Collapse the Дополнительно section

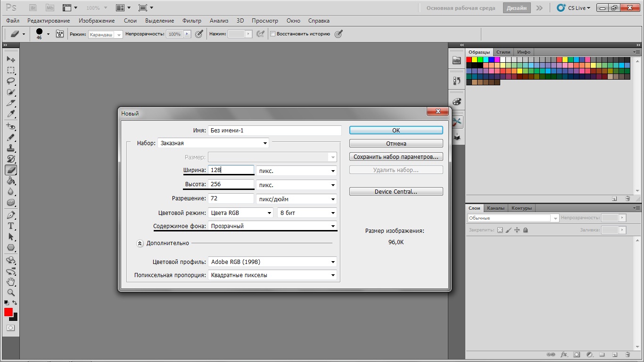pos(140,243)
